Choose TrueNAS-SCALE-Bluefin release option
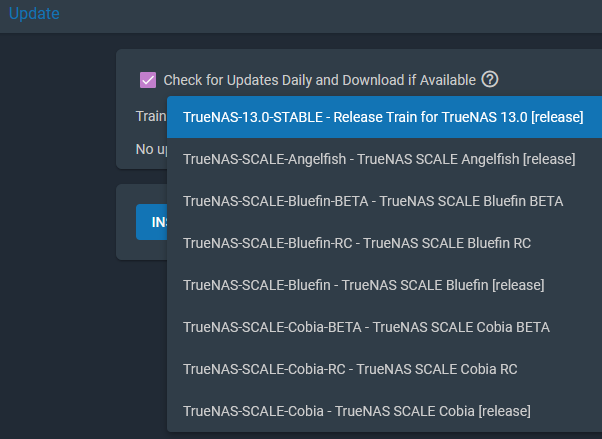 (384, 285)
